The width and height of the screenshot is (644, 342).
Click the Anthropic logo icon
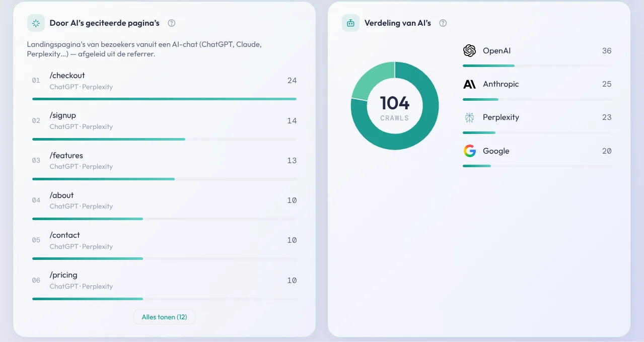coord(469,84)
